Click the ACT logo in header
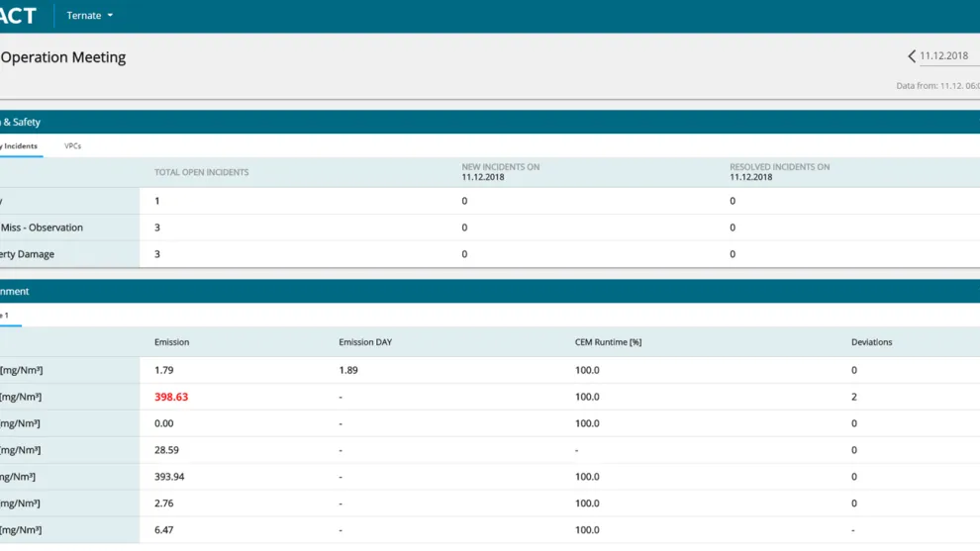Screen dimensions: 980x551 click(x=18, y=16)
